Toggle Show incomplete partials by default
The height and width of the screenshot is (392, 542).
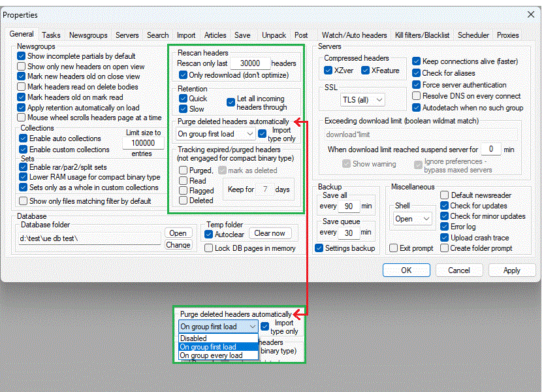click(22, 56)
